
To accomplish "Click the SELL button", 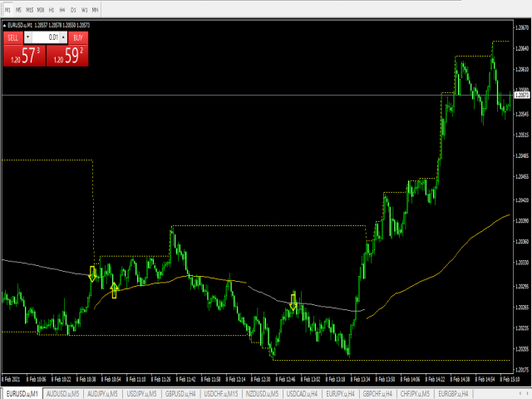I will point(13,37).
